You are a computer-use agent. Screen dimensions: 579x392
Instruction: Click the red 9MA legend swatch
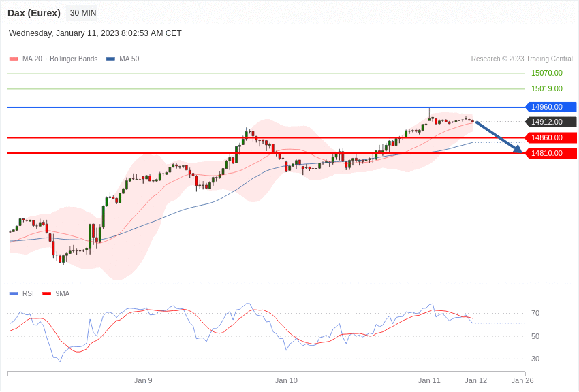(46, 294)
